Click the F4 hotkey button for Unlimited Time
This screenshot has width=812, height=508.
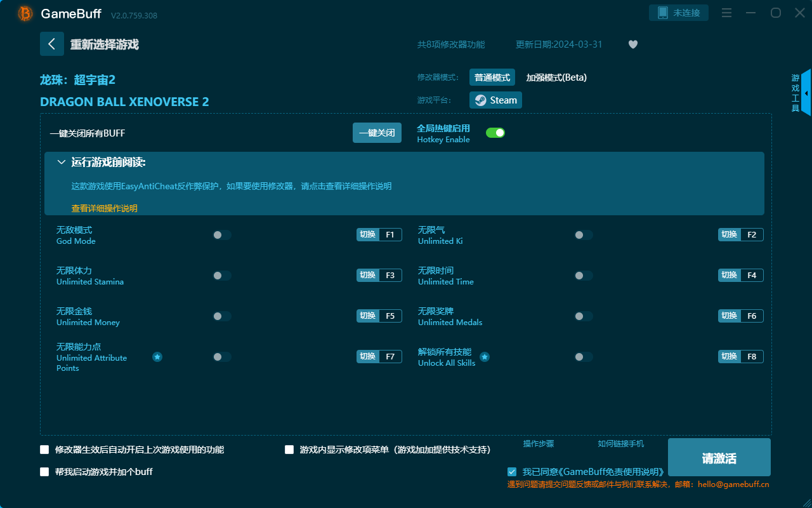pyautogui.click(x=741, y=276)
